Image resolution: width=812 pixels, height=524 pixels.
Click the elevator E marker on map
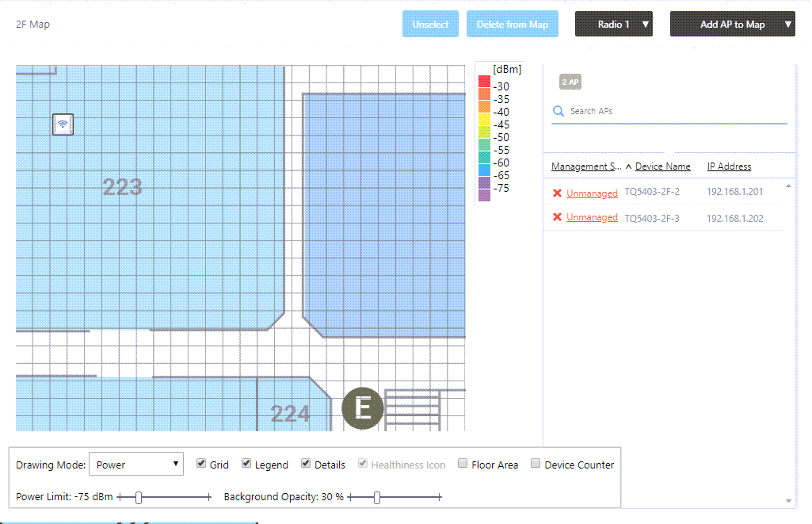pyautogui.click(x=362, y=409)
